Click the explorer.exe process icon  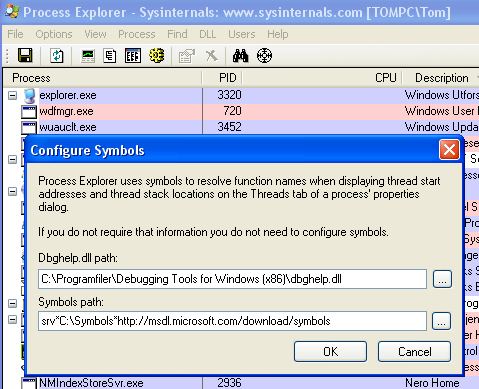[x=29, y=96]
